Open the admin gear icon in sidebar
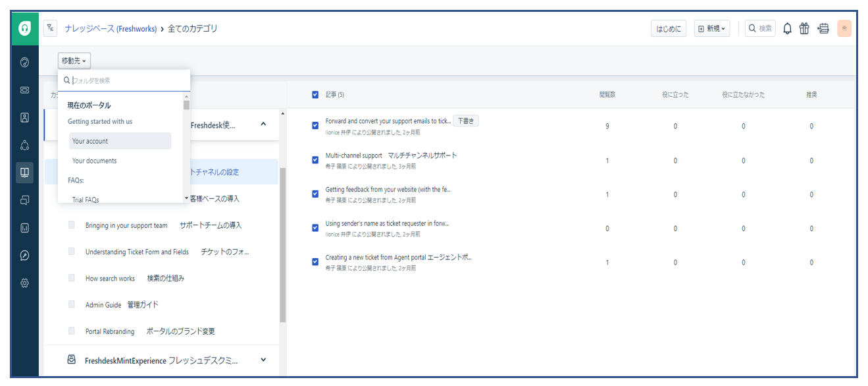Viewport: 868px width, 386px height. click(x=25, y=283)
